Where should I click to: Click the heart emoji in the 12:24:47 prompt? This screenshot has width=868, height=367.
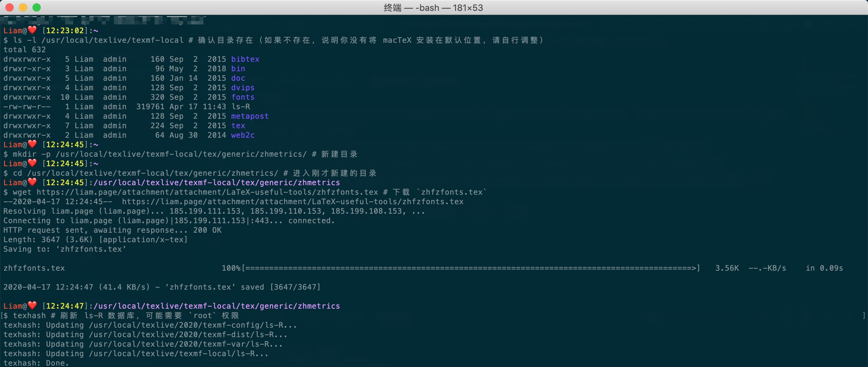[32, 306]
